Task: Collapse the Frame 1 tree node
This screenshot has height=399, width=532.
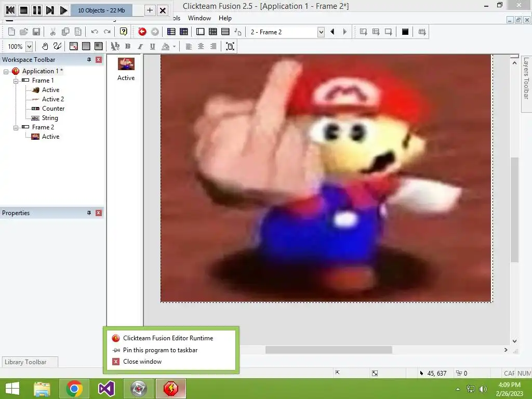Action: [x=16, y=81]
